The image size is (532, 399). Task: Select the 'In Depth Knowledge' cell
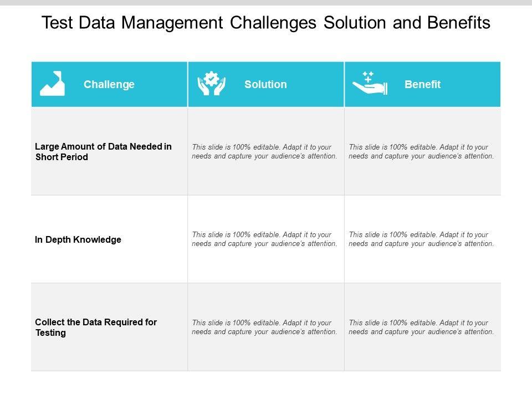[x=78, y=240]
